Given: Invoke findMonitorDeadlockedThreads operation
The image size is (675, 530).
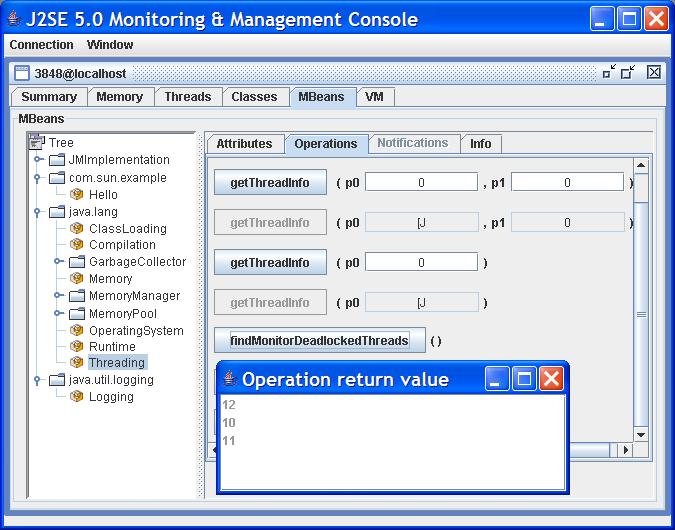Looking at the screenshot, I should coord(319,341).
